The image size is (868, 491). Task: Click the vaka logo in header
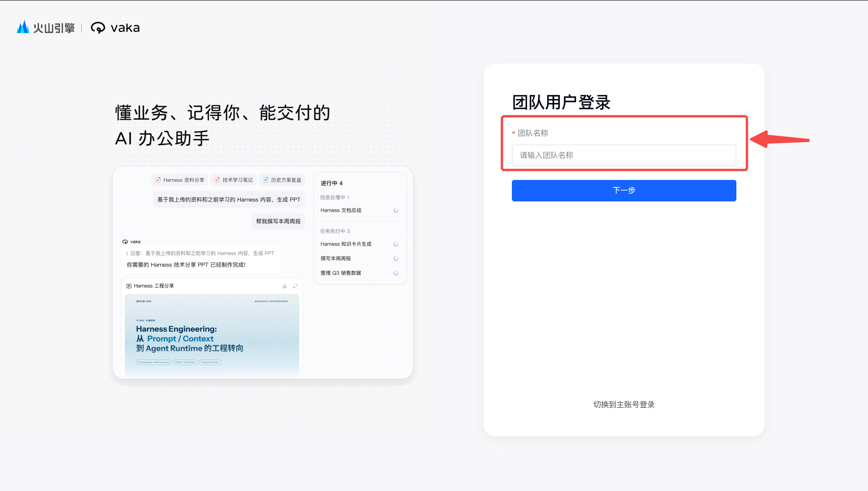coord(115,28)
